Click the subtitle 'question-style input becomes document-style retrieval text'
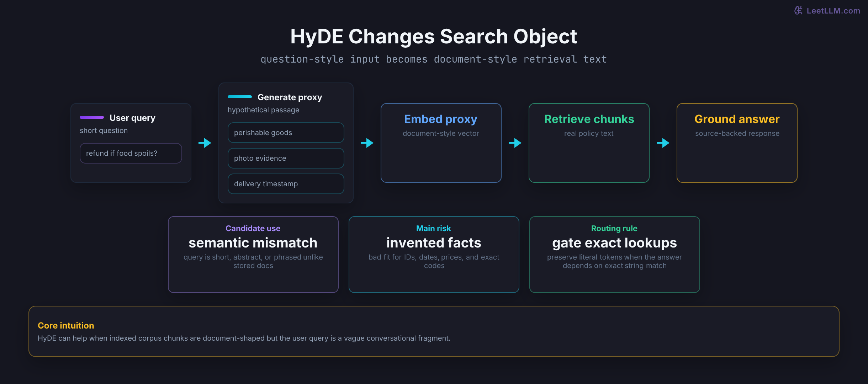The image size is (868, 384). click(x=434, y=59)
